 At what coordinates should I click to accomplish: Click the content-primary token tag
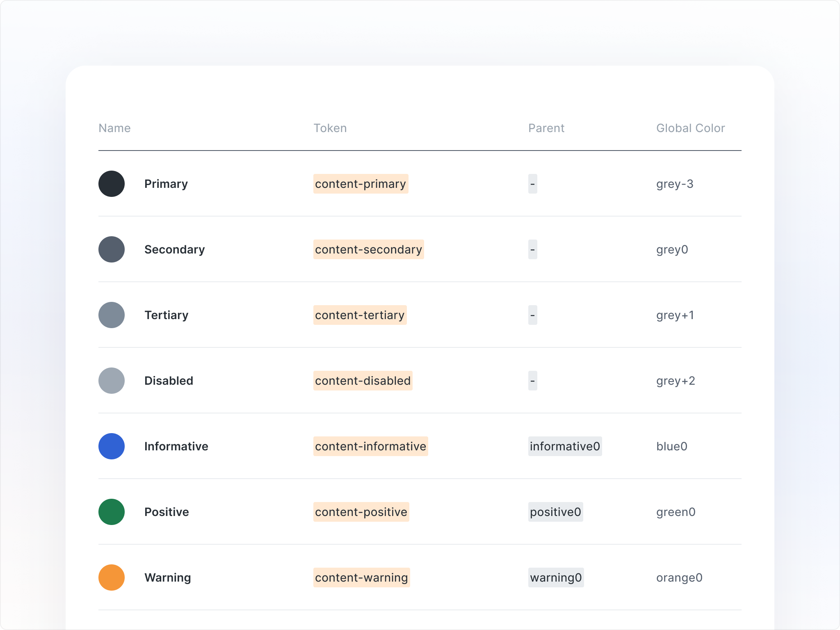point(361,184)
